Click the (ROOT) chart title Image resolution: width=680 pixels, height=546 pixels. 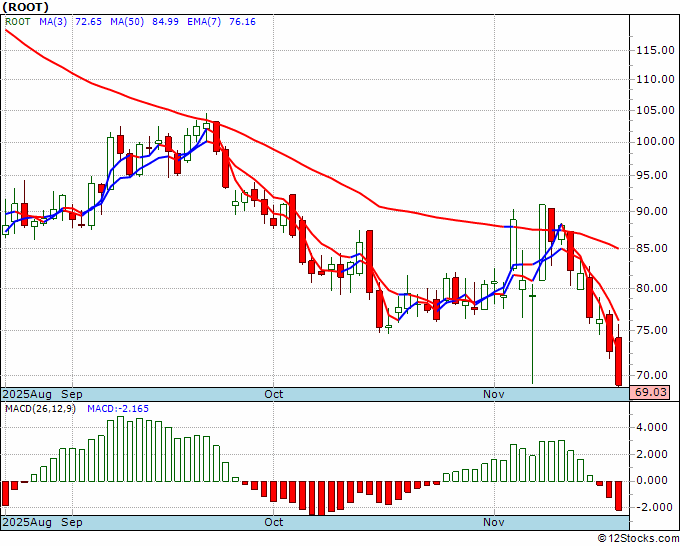(25, 7)
